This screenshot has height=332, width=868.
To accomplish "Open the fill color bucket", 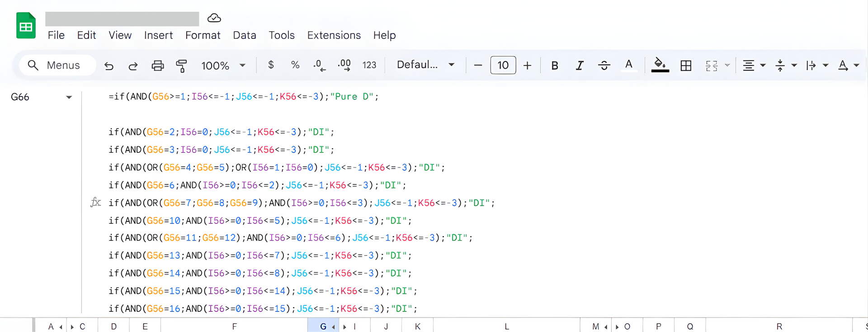I will tap(660, 65).
